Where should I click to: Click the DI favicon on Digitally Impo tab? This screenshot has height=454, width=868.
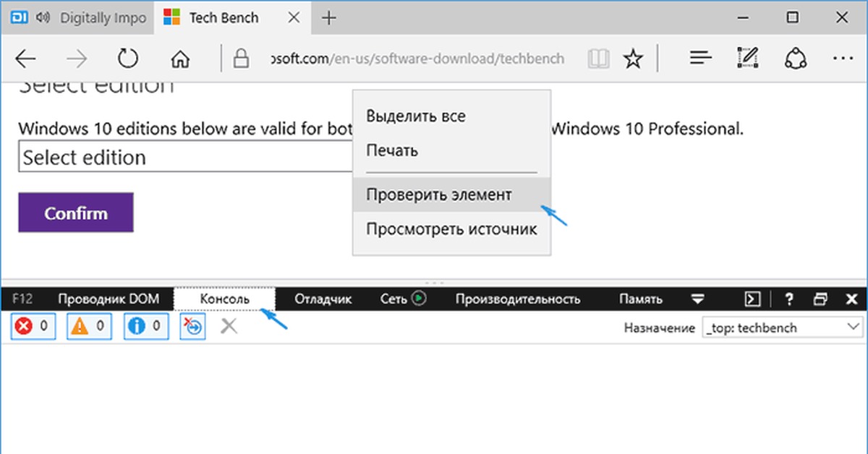[x=20, y=17]
